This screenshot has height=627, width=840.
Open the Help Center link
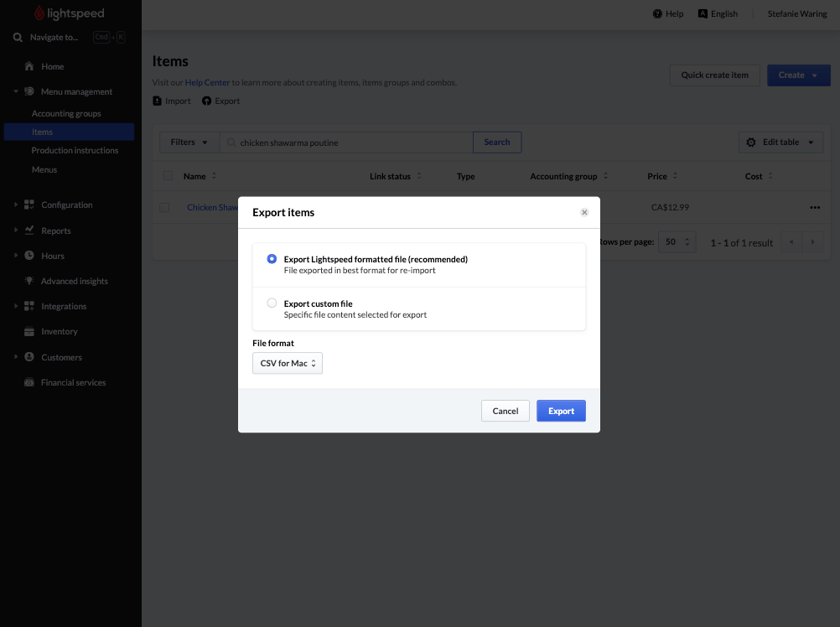207,82
